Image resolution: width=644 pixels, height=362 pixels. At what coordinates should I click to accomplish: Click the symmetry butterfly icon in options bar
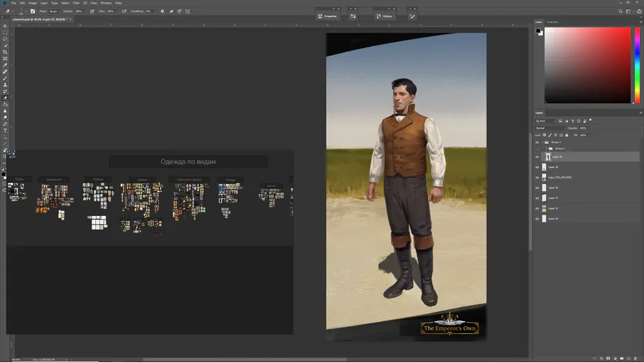click(187, 11)
